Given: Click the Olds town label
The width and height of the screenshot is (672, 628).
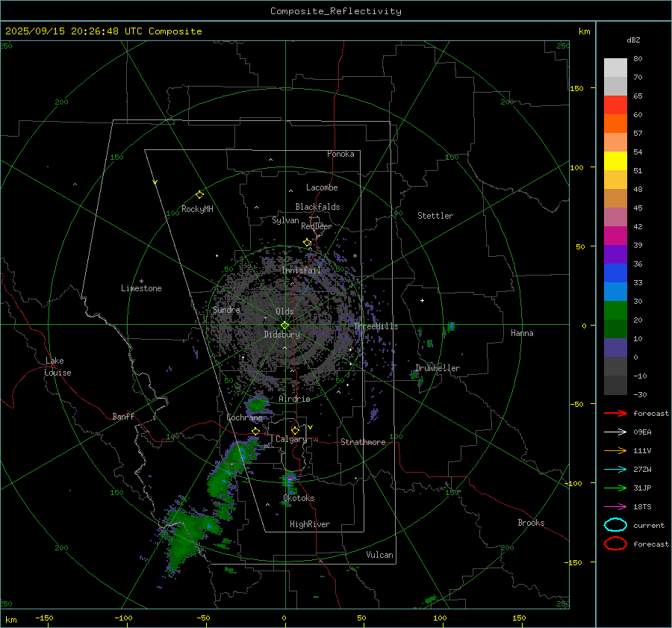Looking at the screenshot, I should (x=284, y=311).
